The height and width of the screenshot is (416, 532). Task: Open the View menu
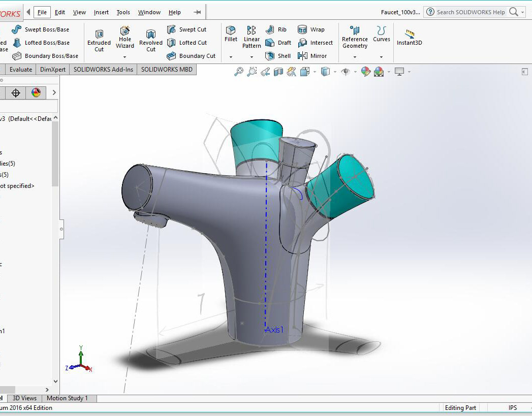(x=79, y=12)
